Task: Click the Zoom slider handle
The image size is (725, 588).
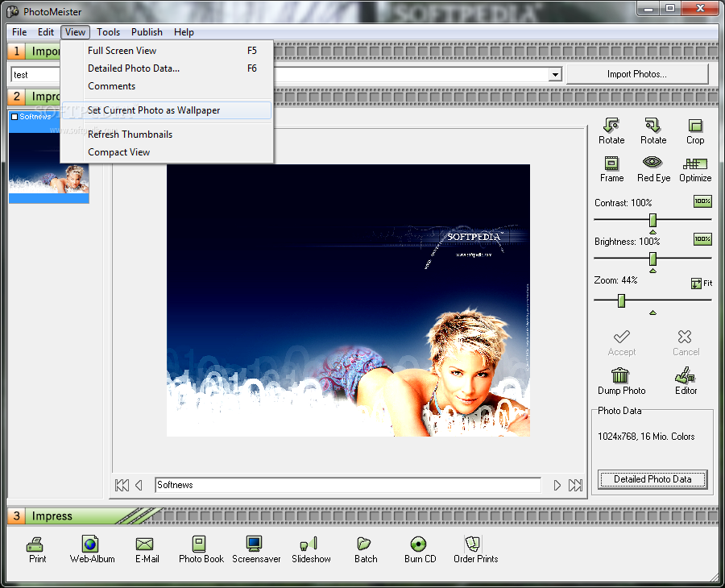Action: pyautogui.click(x=621, y=300)
